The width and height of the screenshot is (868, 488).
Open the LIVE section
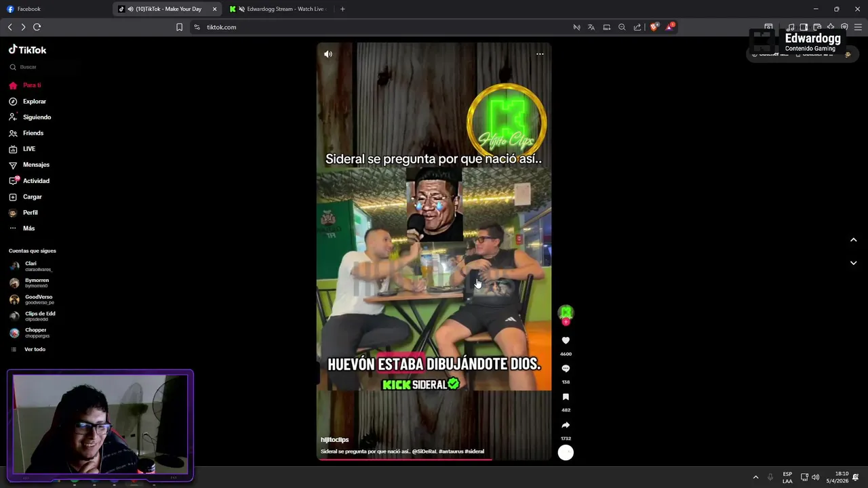(22, 149)
